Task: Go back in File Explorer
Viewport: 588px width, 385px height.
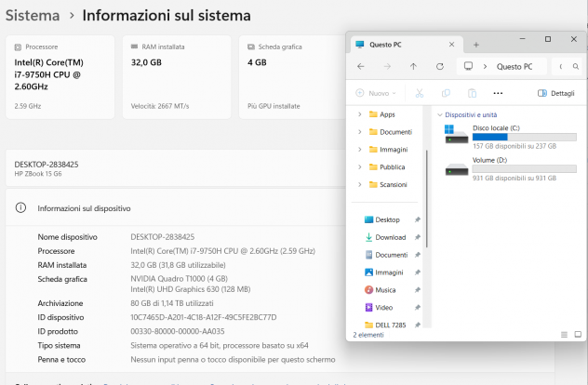Action: [361, 66]
